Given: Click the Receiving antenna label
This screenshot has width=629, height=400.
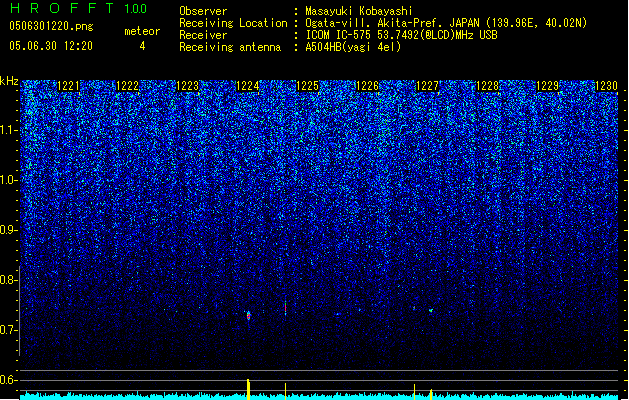Looking at the screenshot, I should coord(230,47).
